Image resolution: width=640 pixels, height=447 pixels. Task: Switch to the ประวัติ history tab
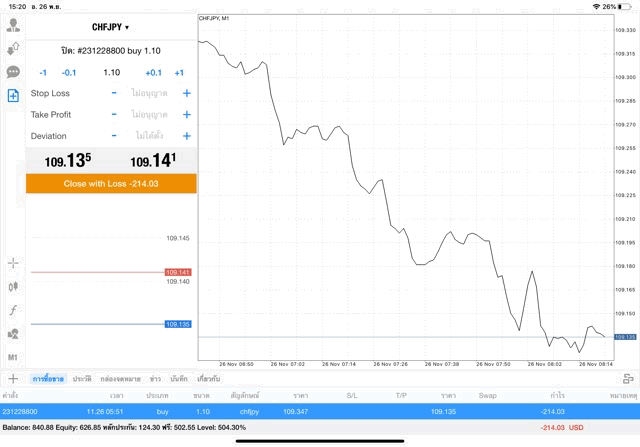pyautogui.click(x=80, y=379)
